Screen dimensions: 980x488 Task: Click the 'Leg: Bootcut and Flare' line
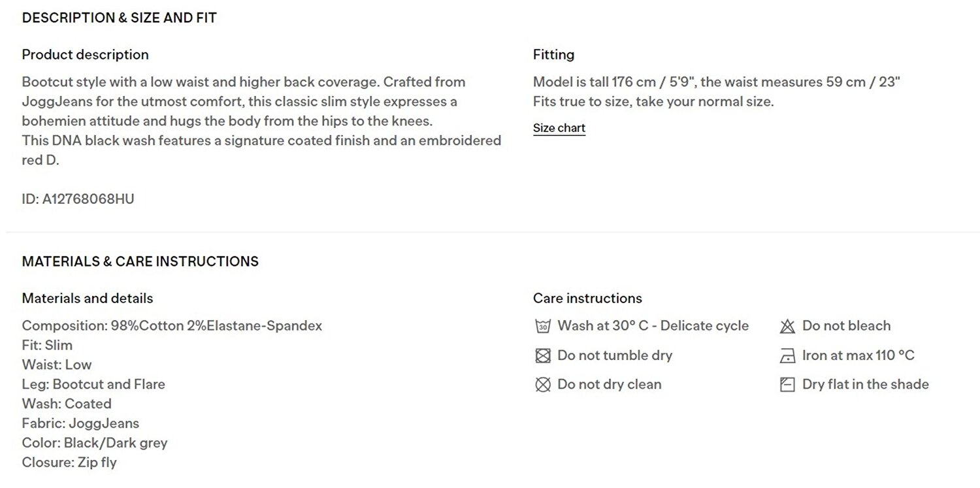[x=93, y=384]
